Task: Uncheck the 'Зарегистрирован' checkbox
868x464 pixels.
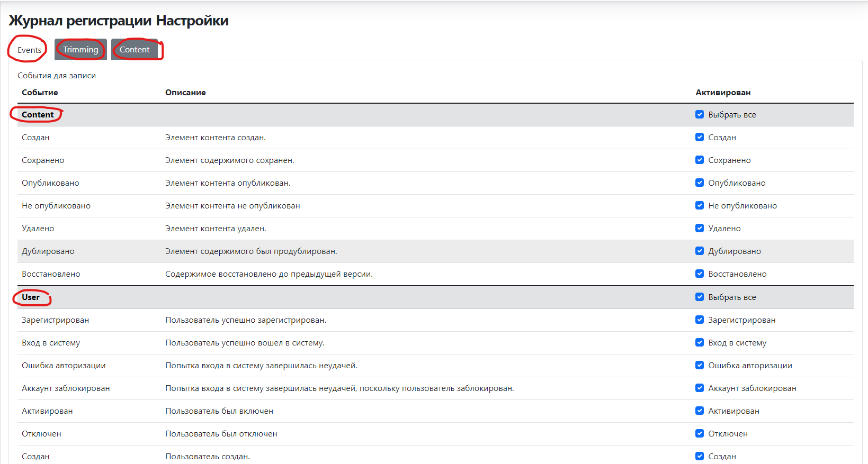Action: point(700,320)
